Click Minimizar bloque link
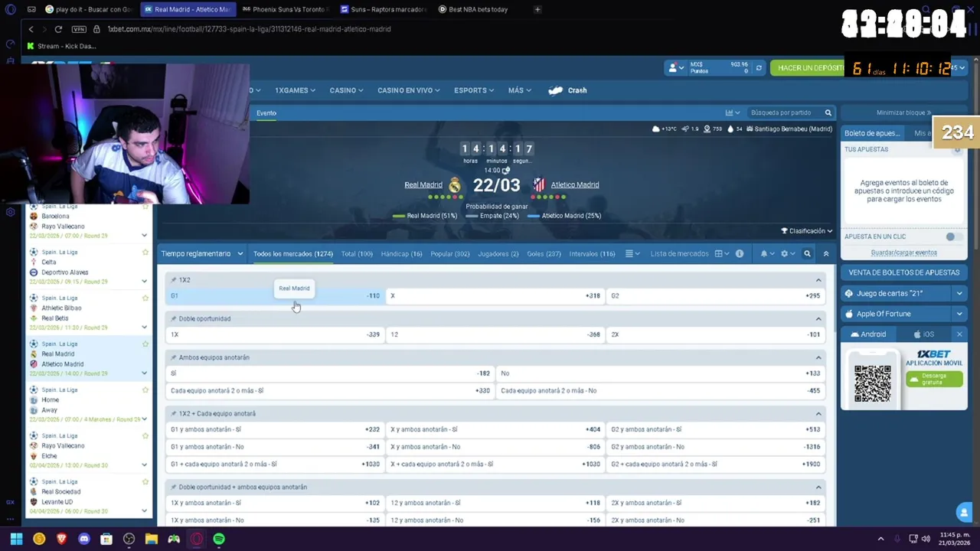The height and width of the screenshot is (551, 980). 903,112
